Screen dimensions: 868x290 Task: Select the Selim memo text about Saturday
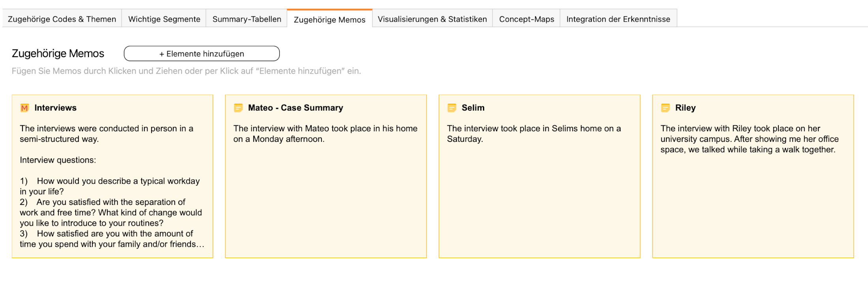533,134
